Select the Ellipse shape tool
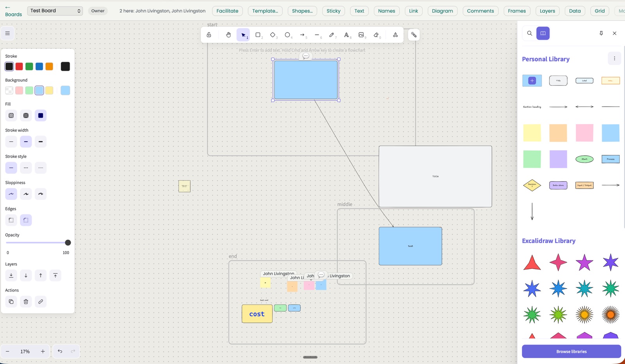625x364 pixels. pyautogui.click(x=288, y=35)
